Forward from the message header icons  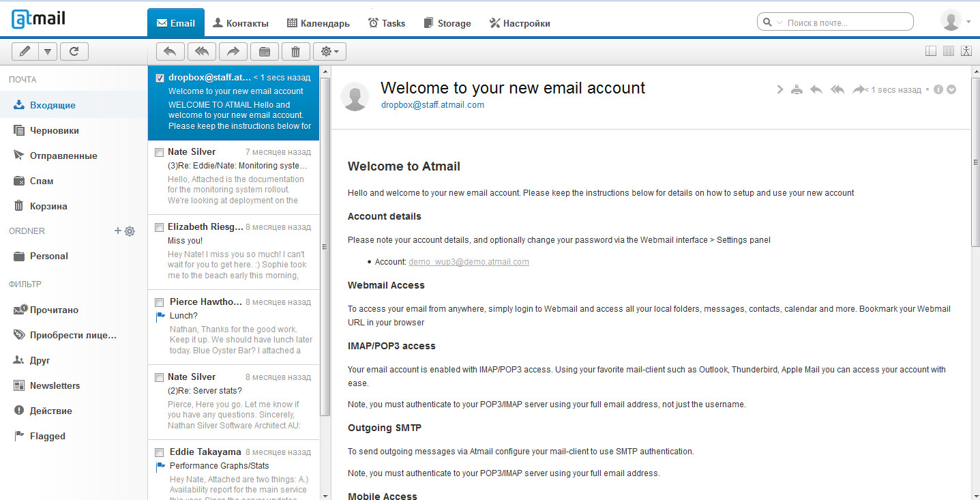coord(859,89)
